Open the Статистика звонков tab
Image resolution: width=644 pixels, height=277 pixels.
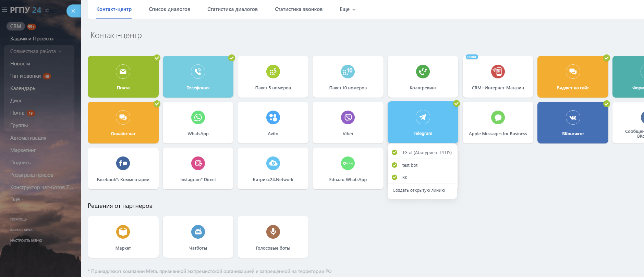click(x=299, y=9)
